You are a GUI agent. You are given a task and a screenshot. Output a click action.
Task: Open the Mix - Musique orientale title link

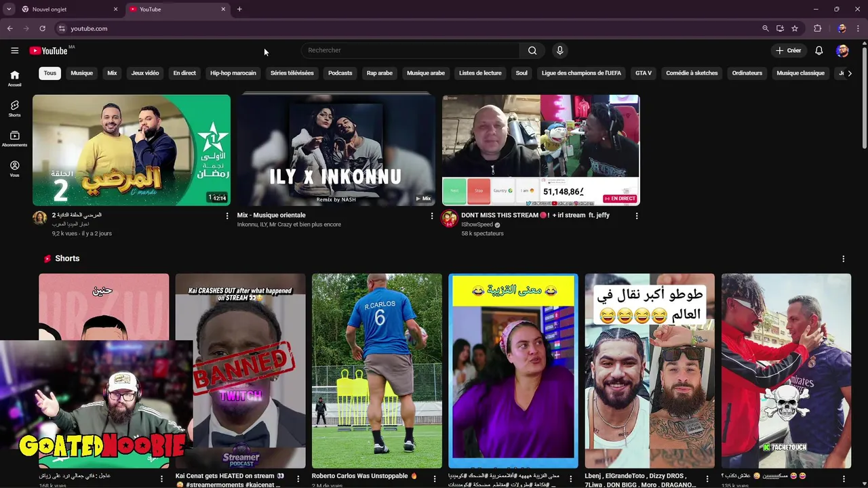[271, 216]
